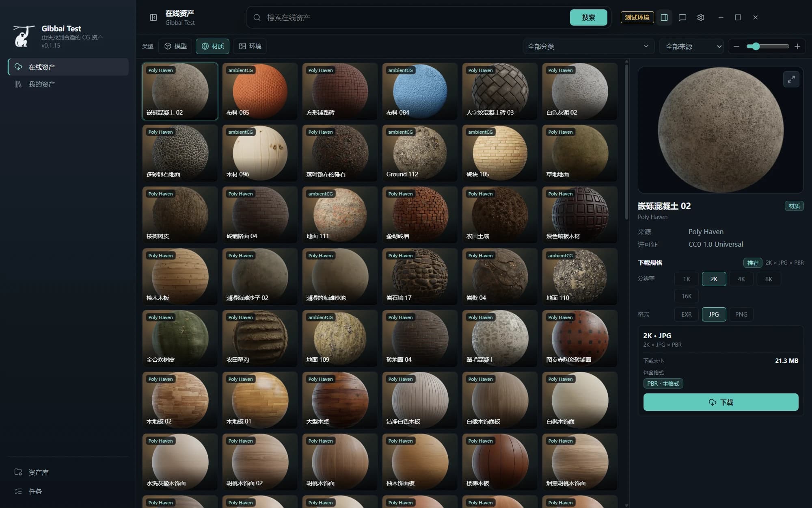Click the Gibbai monkey logo

click(24, 36)
